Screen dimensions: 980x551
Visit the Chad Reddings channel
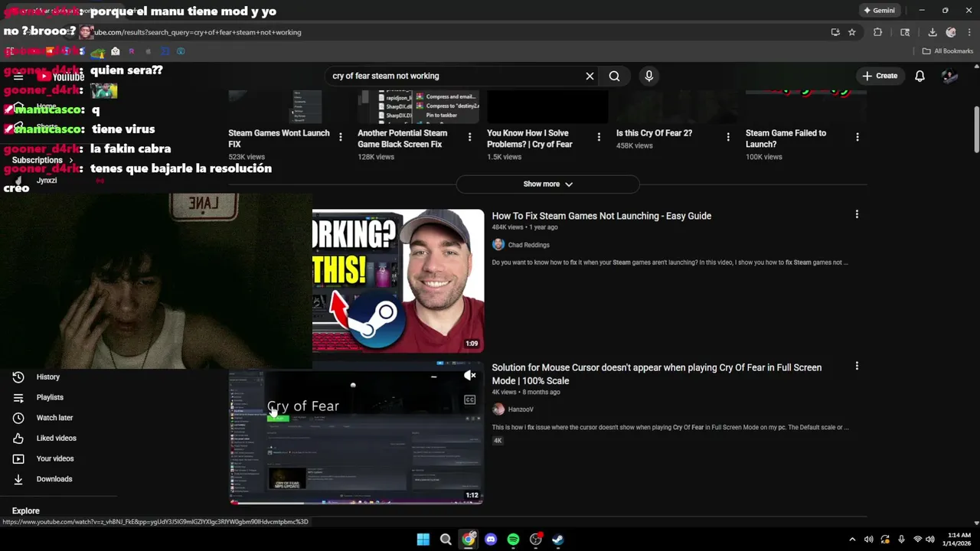point(528,245)
